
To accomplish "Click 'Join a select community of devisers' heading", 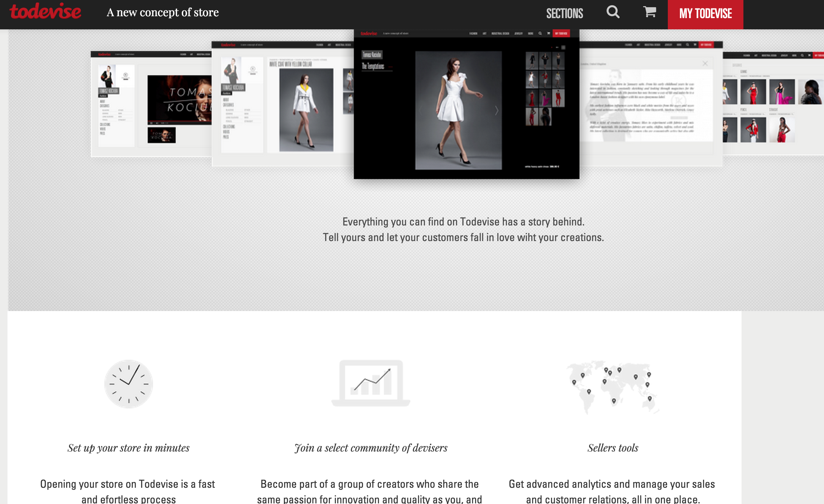I will pos(370,448).
